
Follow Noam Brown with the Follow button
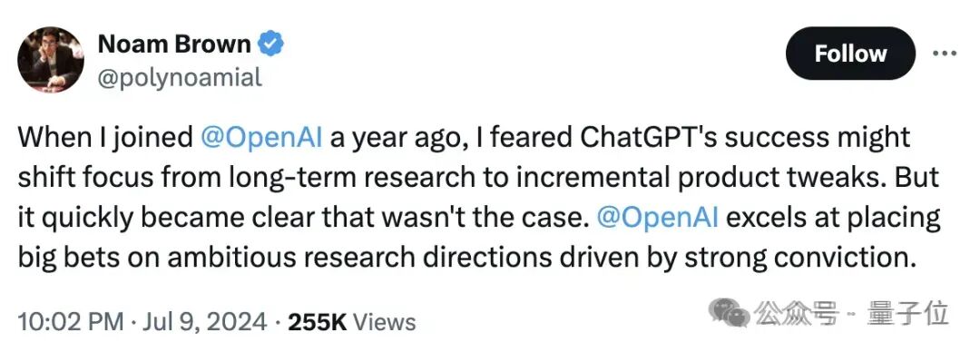coord(850,54)
